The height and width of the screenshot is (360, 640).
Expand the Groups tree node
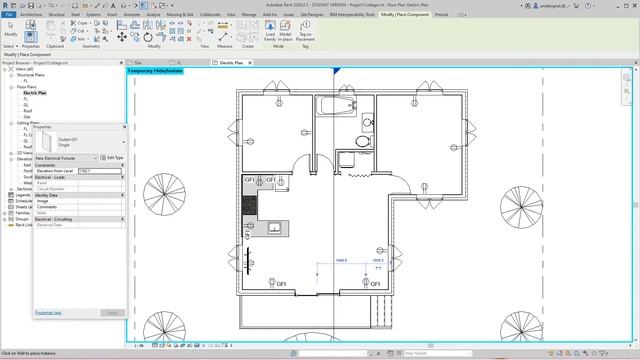point(5,219)
